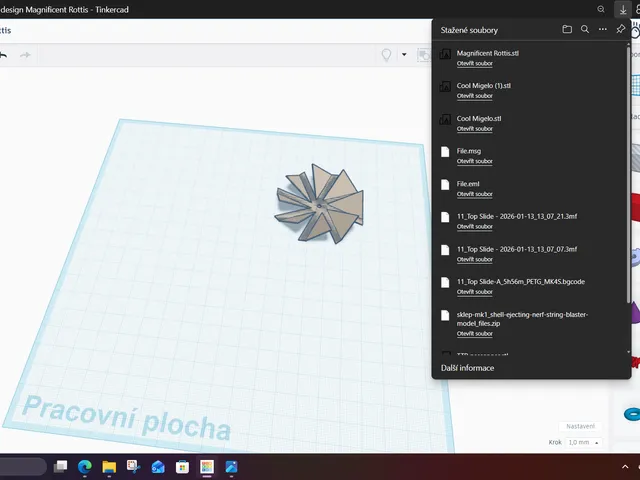Click the browser zoom magnifier icon
Viewport: 640px width, 480px height.
[x=601, y=9]
